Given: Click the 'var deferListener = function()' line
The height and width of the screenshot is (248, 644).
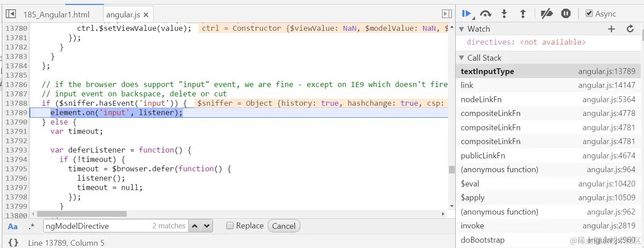Looking at the screenshot, I should (120, 150).
